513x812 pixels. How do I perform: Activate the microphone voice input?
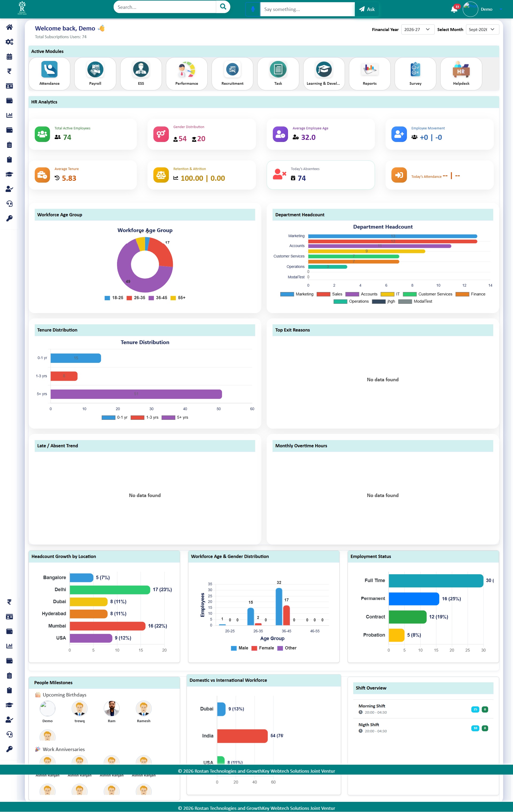click(x=253, y=9)
